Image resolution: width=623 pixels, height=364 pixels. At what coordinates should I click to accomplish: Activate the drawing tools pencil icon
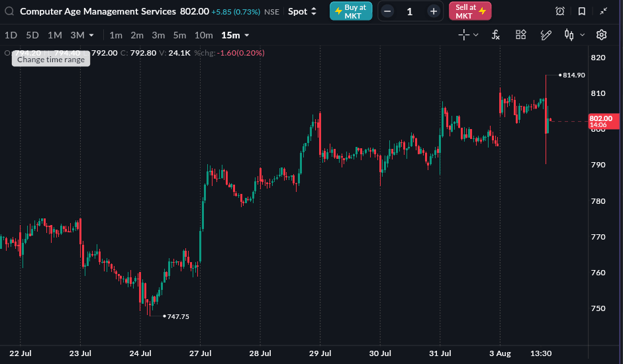tap(546, 35)
